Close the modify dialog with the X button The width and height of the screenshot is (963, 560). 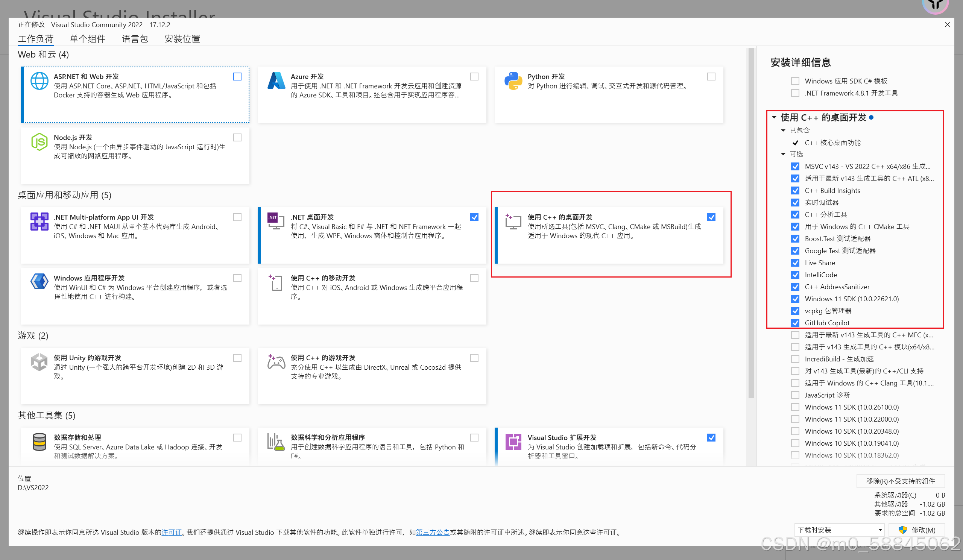click(947, 24)
